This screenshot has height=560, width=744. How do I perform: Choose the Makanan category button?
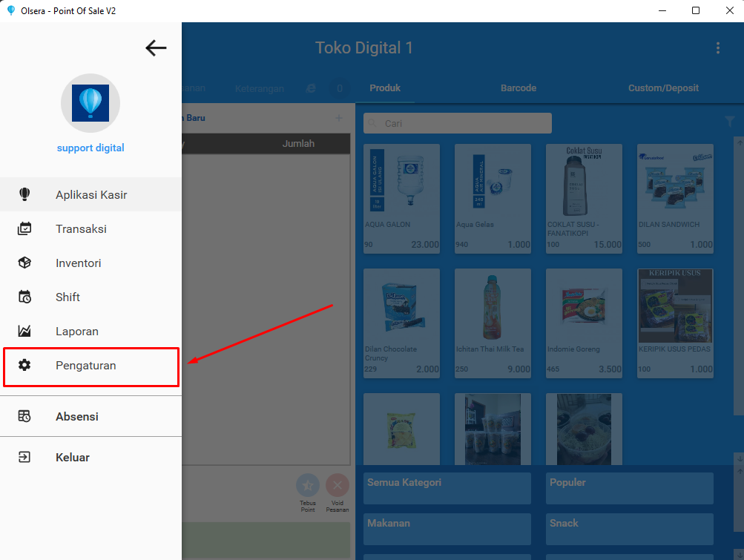pos(447,529)
